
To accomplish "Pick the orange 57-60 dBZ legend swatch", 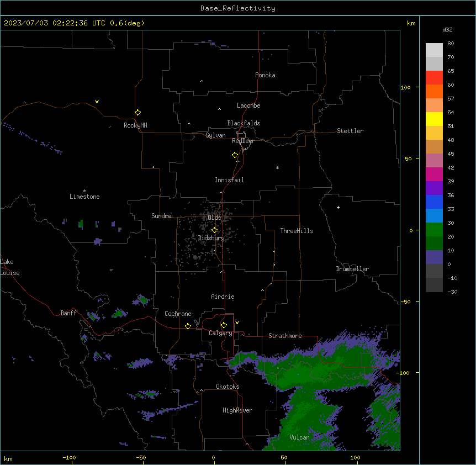I will (x=434, y=91).
